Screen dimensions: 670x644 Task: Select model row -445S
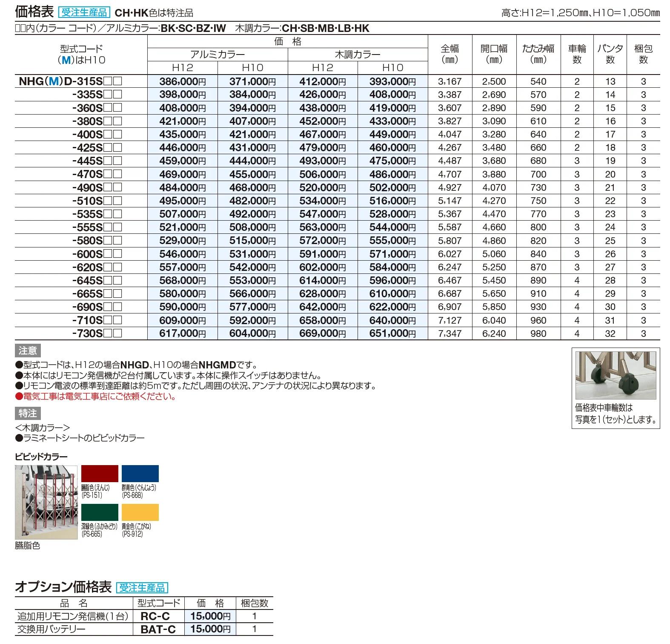[97, 161]
